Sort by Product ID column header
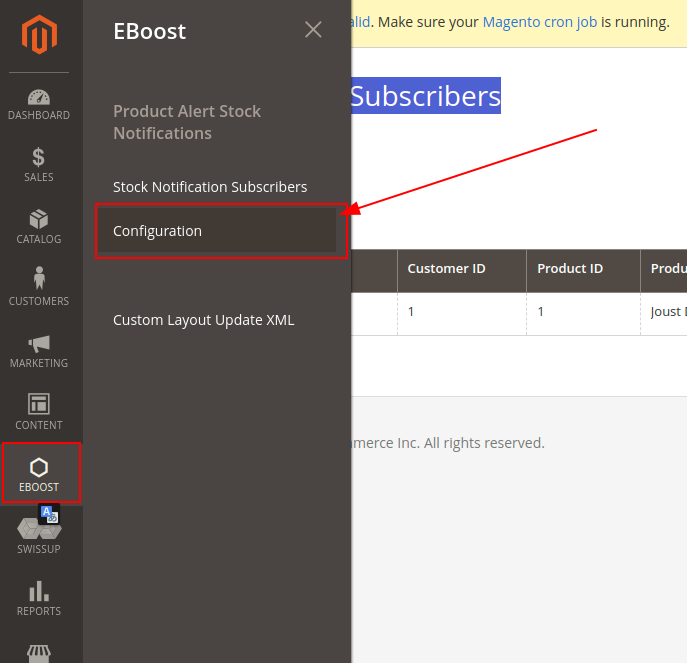 click(570, 269)
